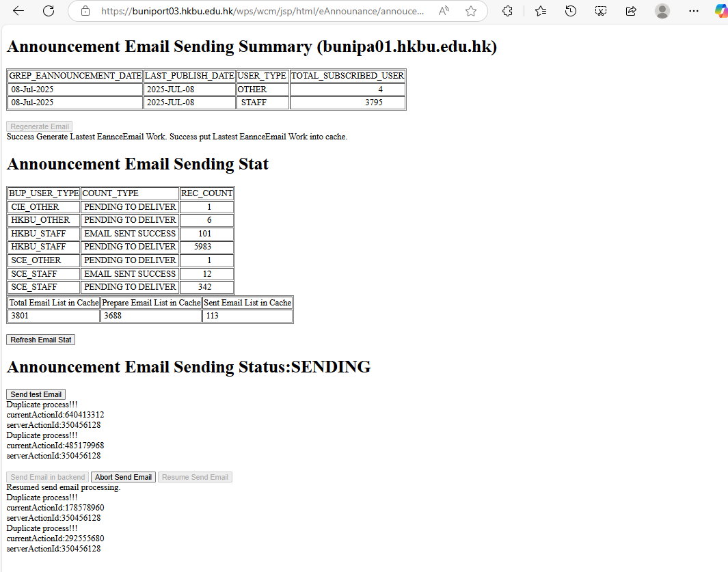Open the Extensions puzzle icon

(507, 11)
